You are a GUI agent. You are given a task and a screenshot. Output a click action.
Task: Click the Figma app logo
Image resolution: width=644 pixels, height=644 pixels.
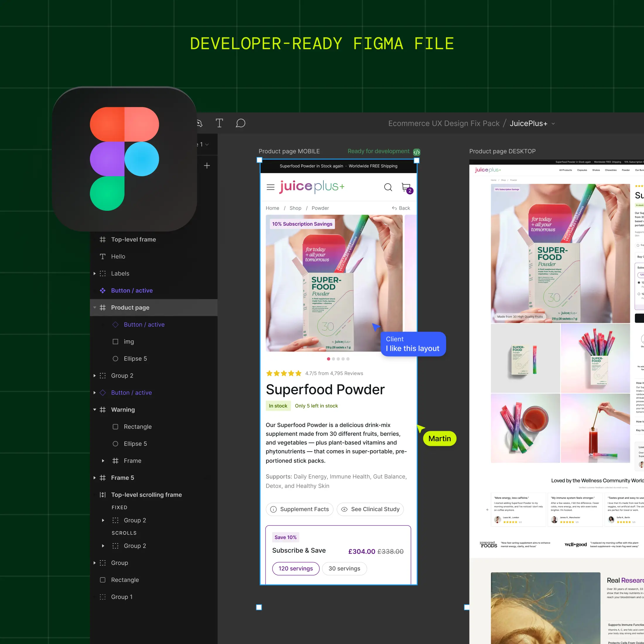tap(124, 159)
